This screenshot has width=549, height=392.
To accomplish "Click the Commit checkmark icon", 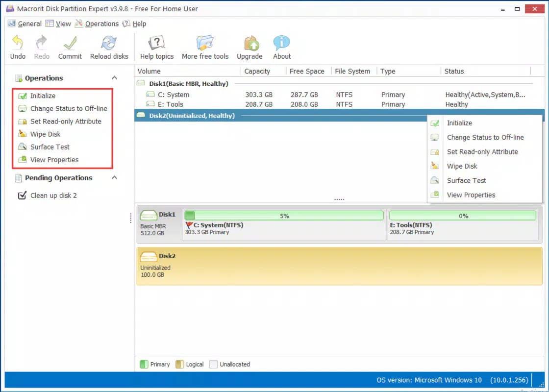I will 70,43.
